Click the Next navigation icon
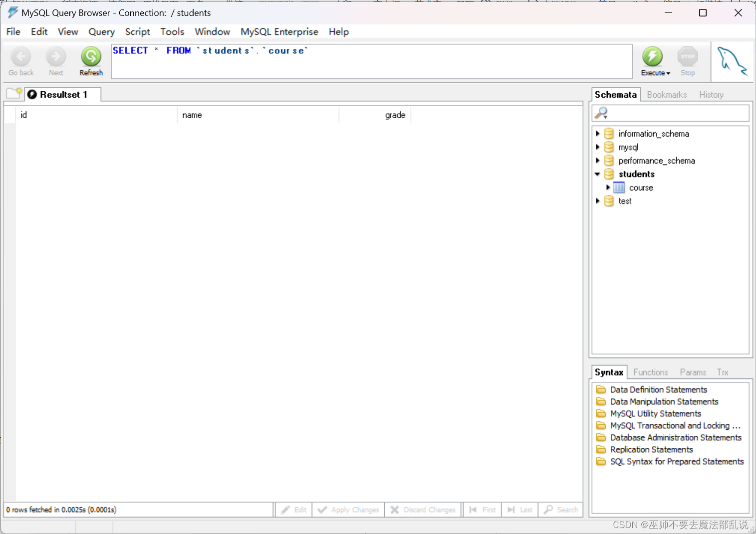The height and width of the screenshot is (534, 756). [55, 57]
